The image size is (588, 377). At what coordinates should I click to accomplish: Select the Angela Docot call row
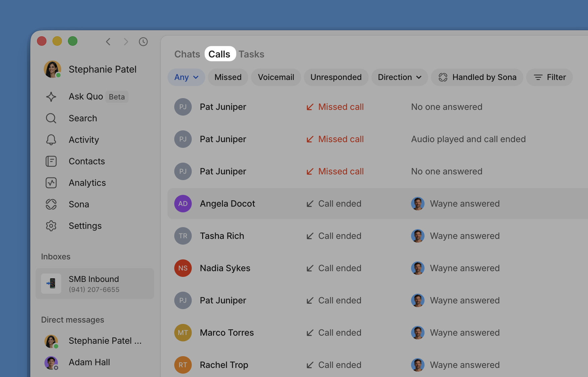pos(377,204)
